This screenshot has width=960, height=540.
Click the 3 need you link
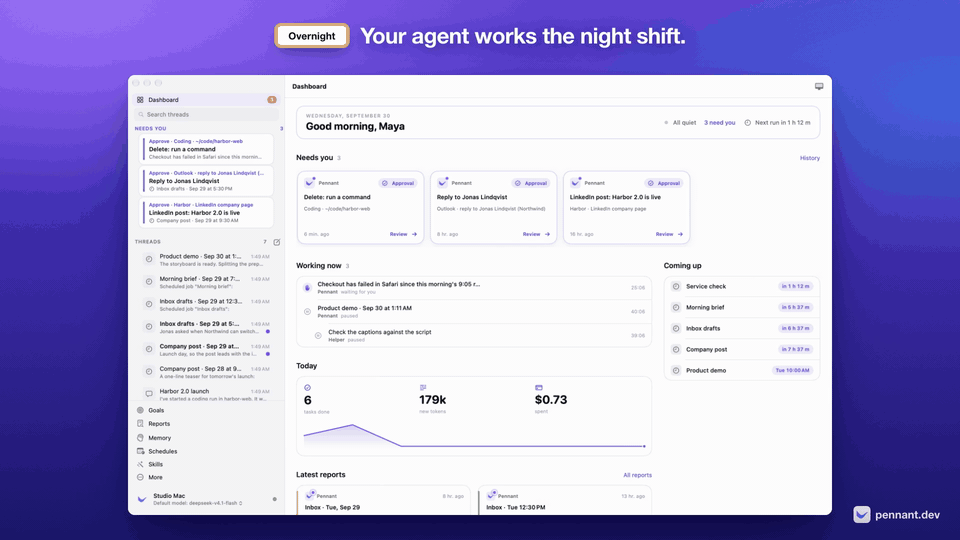(x=719, y=122)
